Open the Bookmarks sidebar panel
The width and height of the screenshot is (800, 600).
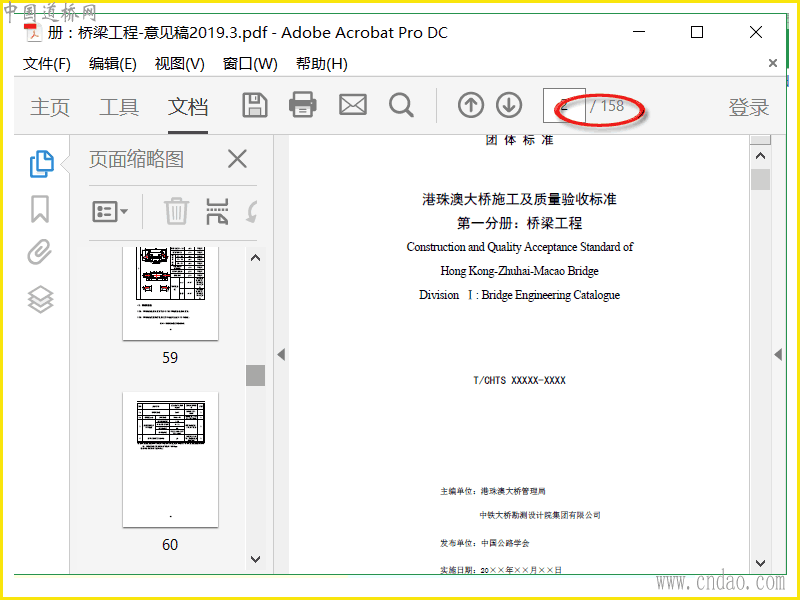pos(40,209)
